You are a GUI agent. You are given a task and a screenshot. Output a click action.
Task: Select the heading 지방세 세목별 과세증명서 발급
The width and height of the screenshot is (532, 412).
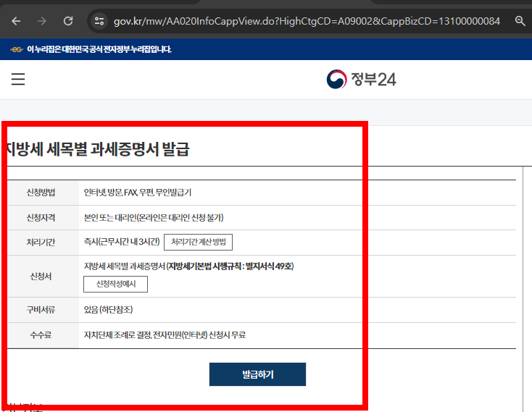(97, 149)
